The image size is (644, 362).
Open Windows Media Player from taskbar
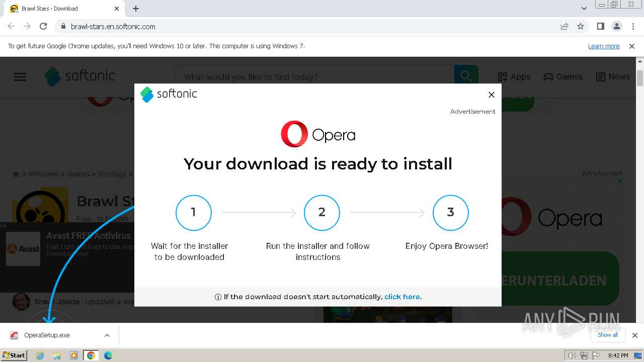pyautogui.click(x=74, y=355)
